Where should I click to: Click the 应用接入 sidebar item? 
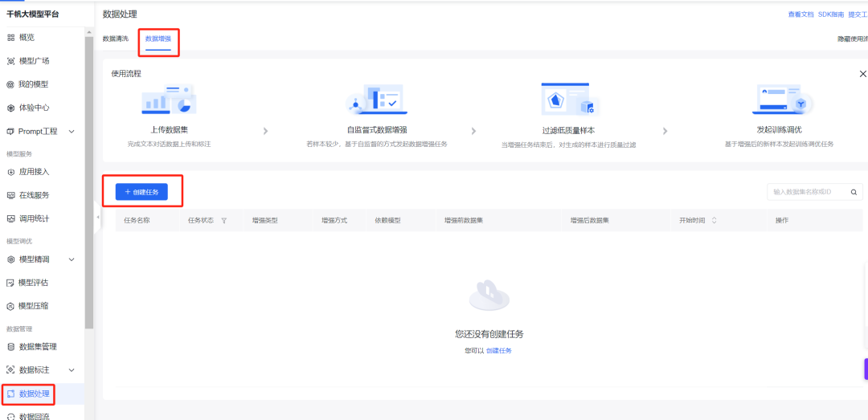(x=33, y=171)
